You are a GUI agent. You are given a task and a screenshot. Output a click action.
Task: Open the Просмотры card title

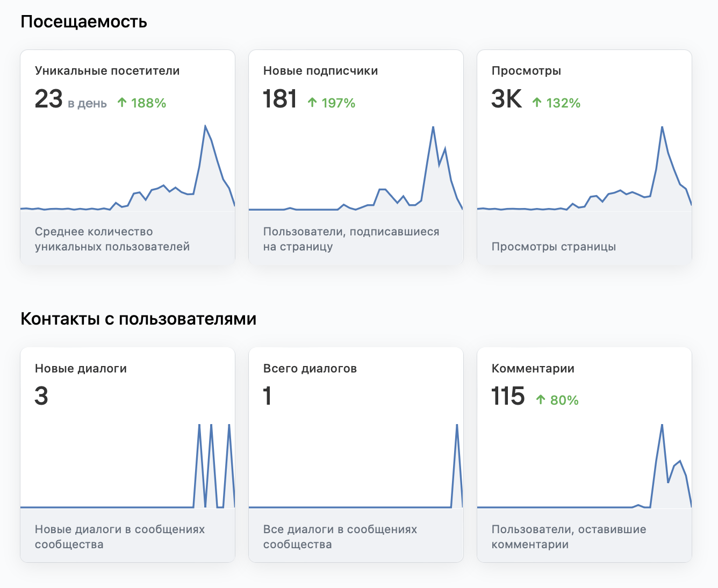click(x=526, y=71)
